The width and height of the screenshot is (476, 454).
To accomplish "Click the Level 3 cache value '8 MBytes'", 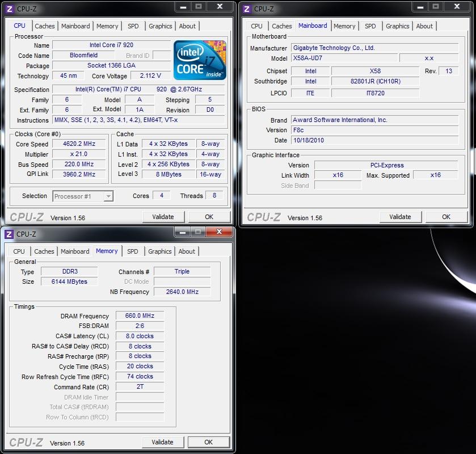I will (169, 174).
